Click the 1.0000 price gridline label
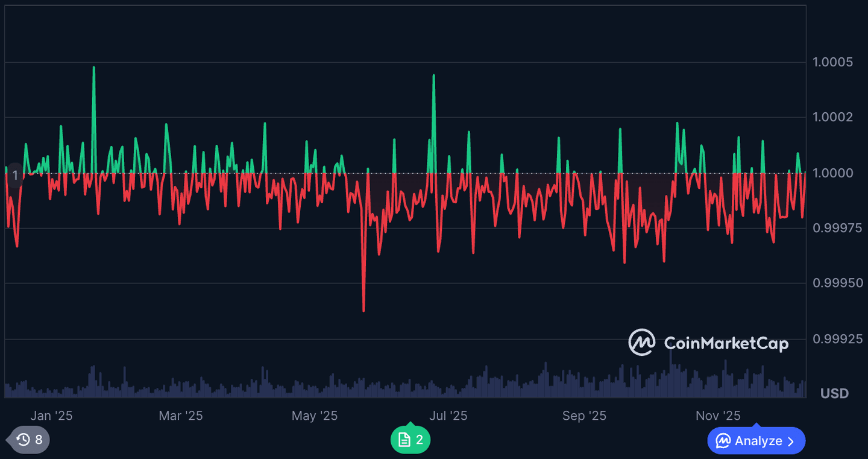The width and height of the screenshot is (868, 459). pyautogui.click(x=834, y=173)
